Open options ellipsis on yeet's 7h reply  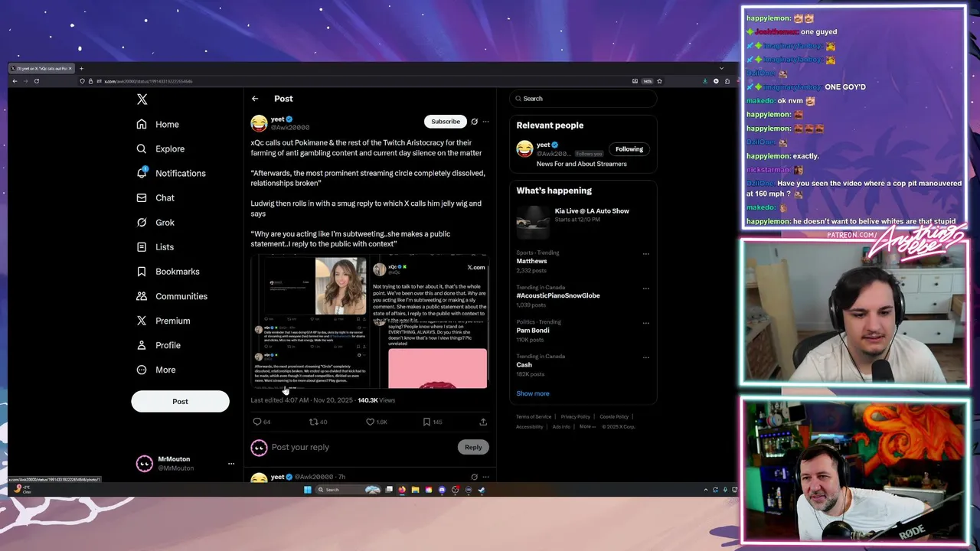pyautogui.click(x=485, y=477)
